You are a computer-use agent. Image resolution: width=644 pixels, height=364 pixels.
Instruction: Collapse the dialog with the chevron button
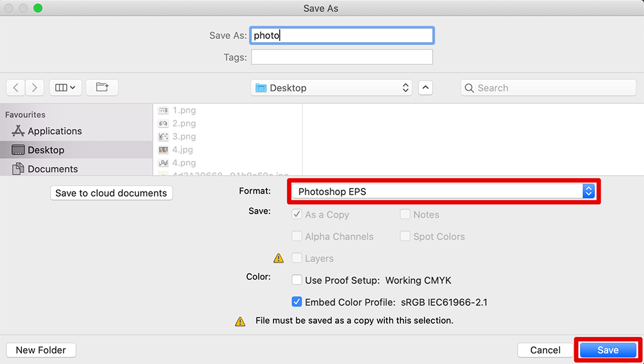click(425, 88)
